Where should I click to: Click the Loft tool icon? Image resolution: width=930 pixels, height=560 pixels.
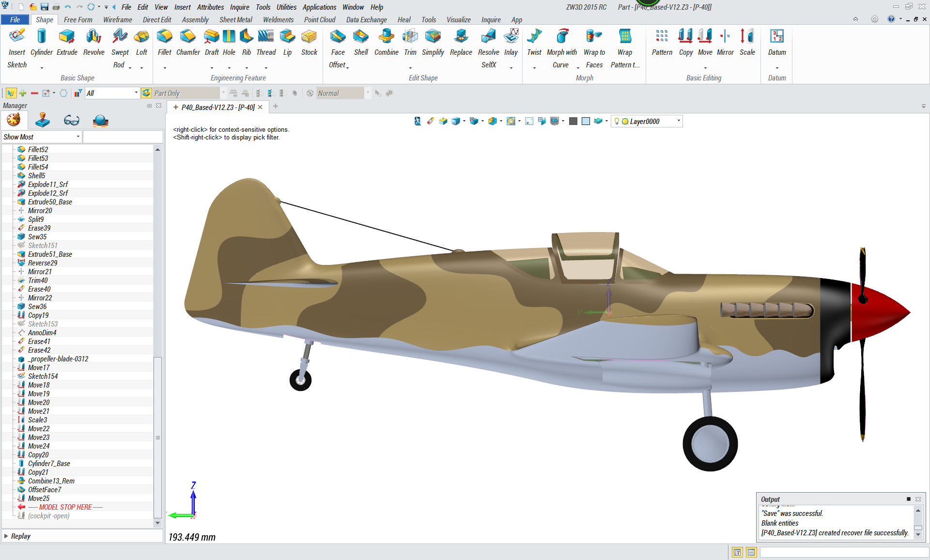tap(141, 37)
